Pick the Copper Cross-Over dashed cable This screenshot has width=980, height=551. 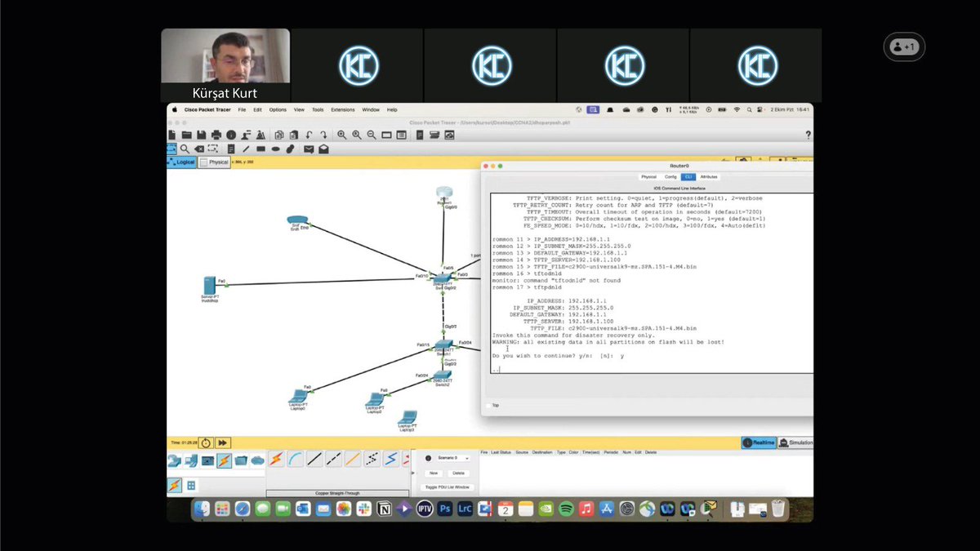pyautogui.click(x=333, y=460)
